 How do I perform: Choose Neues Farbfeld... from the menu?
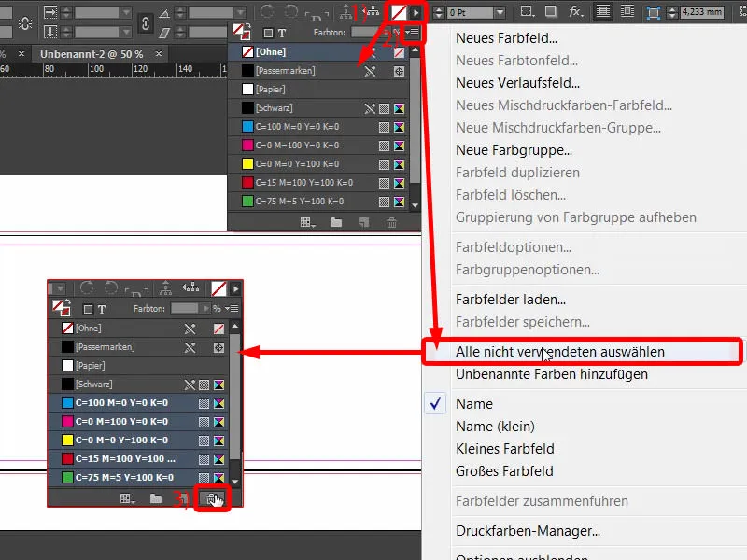[506, 38]
